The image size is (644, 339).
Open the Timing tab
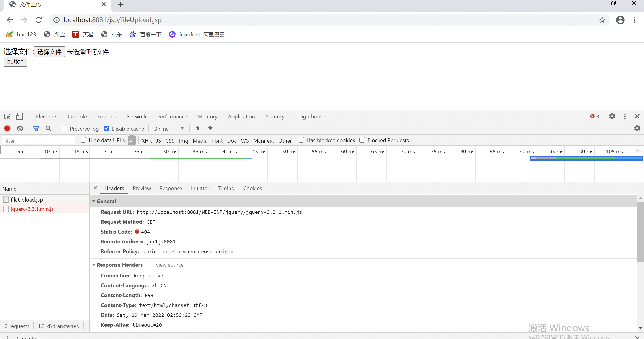(x=226, y=188)
